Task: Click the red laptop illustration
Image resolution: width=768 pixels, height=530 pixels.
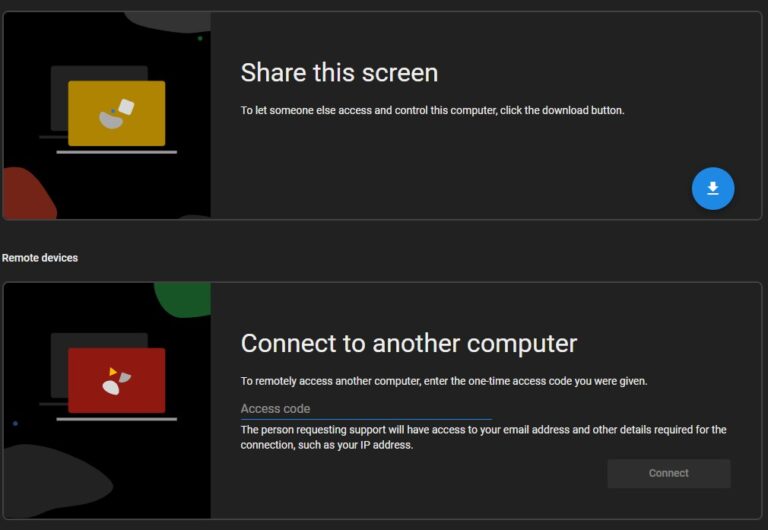Action: [x=116, y=380]
